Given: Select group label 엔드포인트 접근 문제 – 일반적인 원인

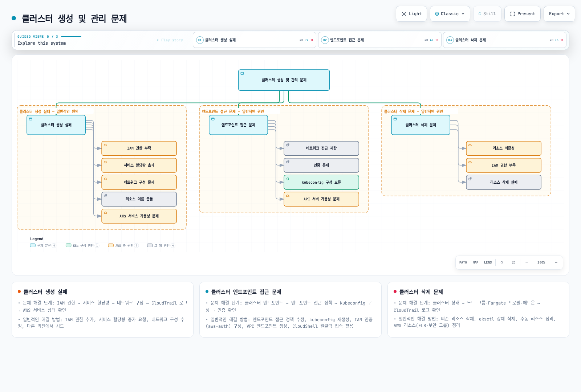Looking at the screenshot, I should pos(233,111).
